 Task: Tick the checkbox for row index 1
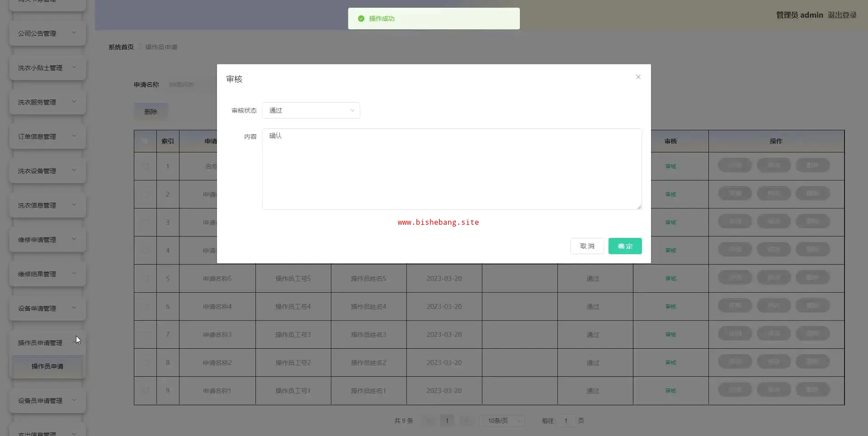pyautogui.click(x=145, y=166)
